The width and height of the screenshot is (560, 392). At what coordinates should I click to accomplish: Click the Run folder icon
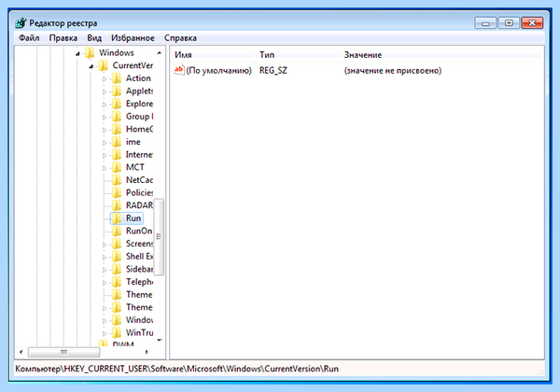117,218
